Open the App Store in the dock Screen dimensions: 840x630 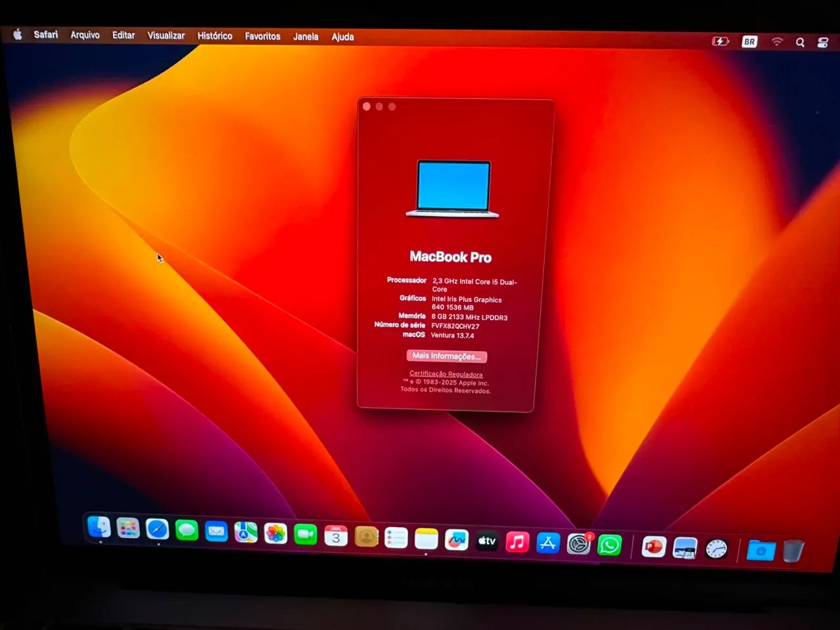click(x=548, y=543)
